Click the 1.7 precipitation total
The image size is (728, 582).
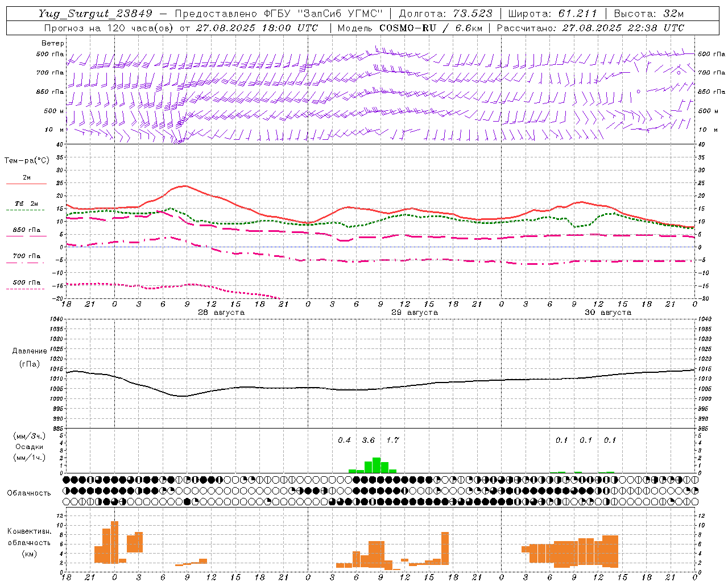point(392,440)
